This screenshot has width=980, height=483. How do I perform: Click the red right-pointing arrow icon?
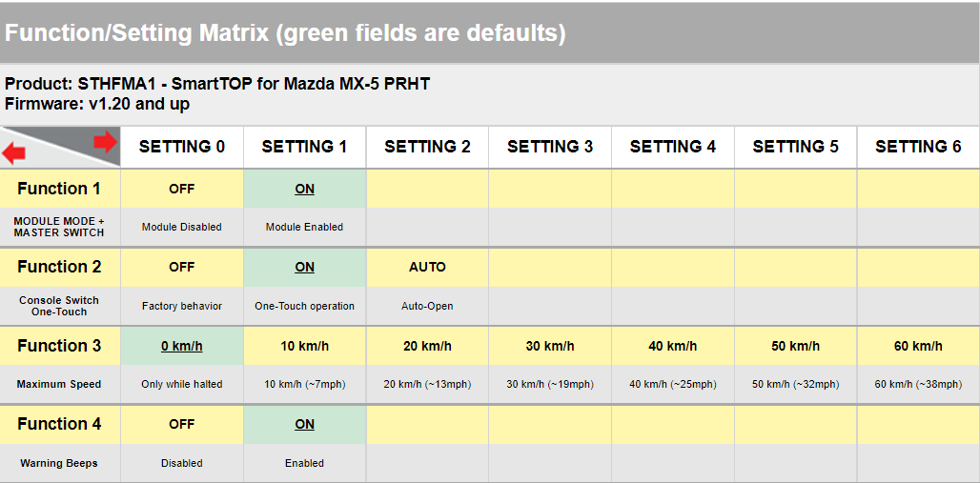[106, 142]
